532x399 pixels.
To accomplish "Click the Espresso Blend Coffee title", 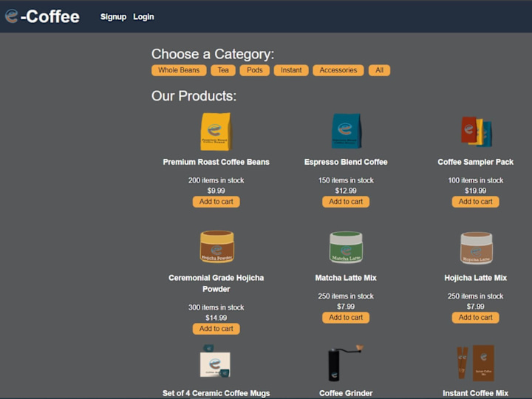I will click(346, 162).
